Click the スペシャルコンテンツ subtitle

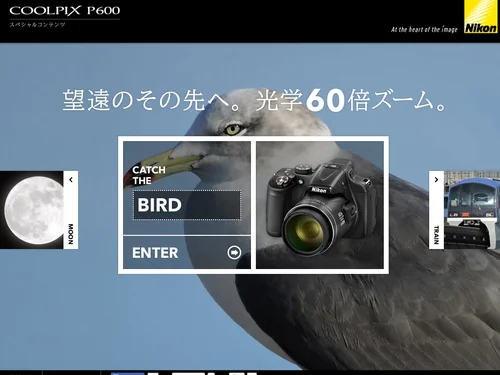tap(37, 25)
